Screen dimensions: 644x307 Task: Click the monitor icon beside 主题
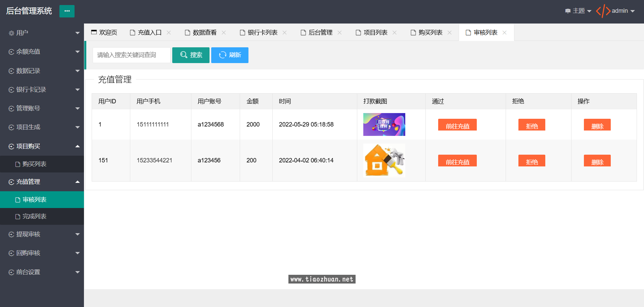[x=568, y=11]
